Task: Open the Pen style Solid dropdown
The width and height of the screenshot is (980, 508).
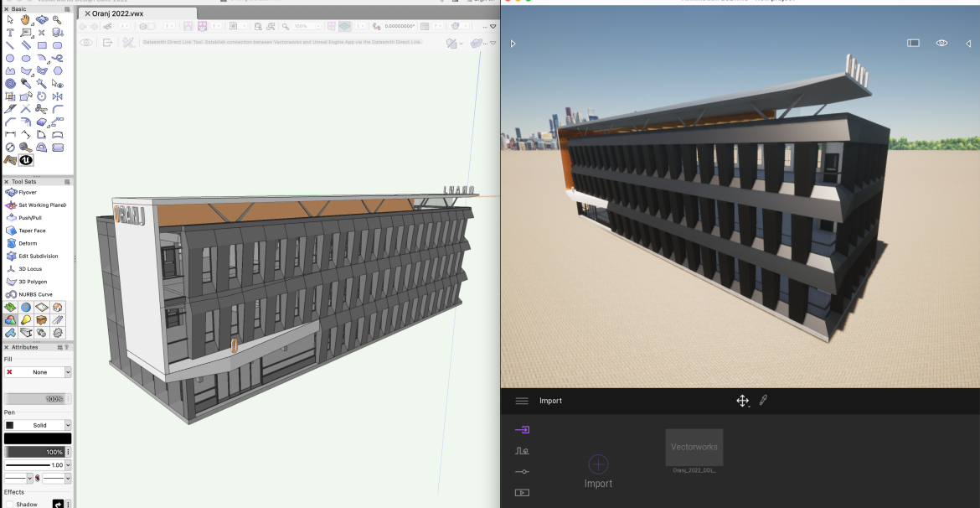Action: (x=38, y=425)
